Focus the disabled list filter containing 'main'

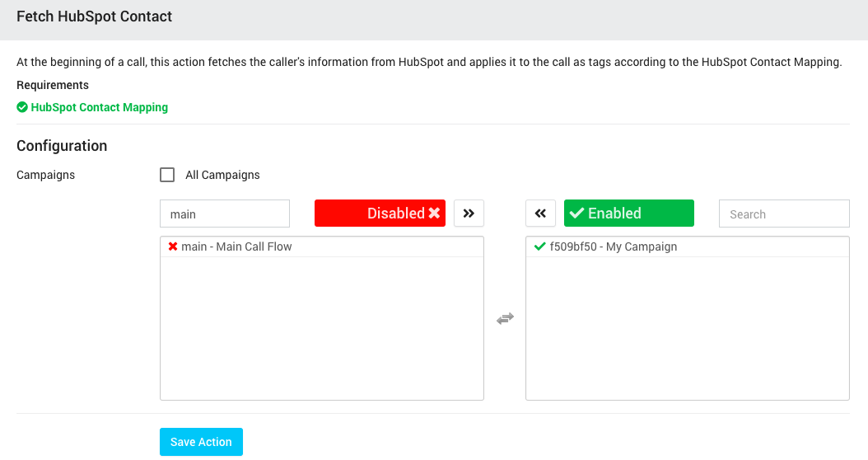(x=224, y=214)
